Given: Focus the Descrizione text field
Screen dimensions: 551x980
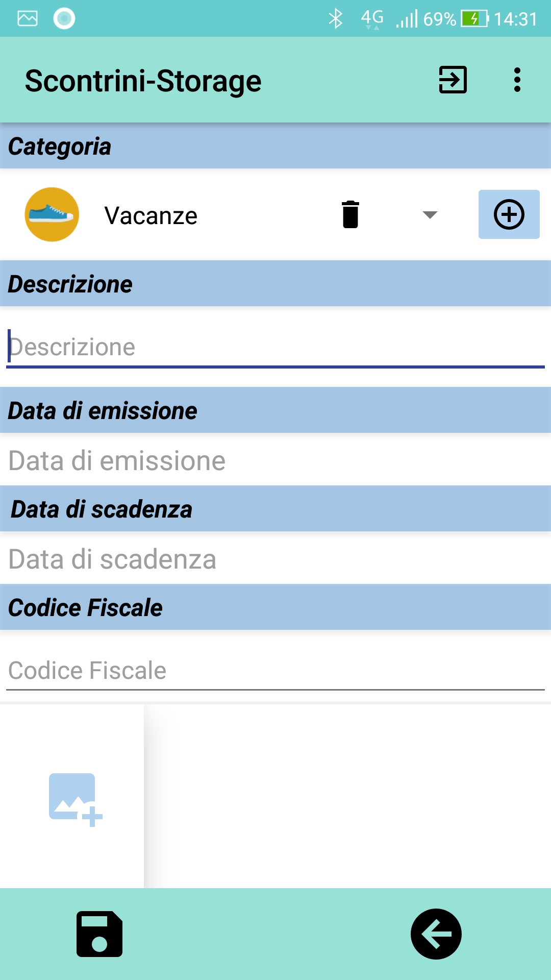Looking at the screenshot, I should [275, 348].
